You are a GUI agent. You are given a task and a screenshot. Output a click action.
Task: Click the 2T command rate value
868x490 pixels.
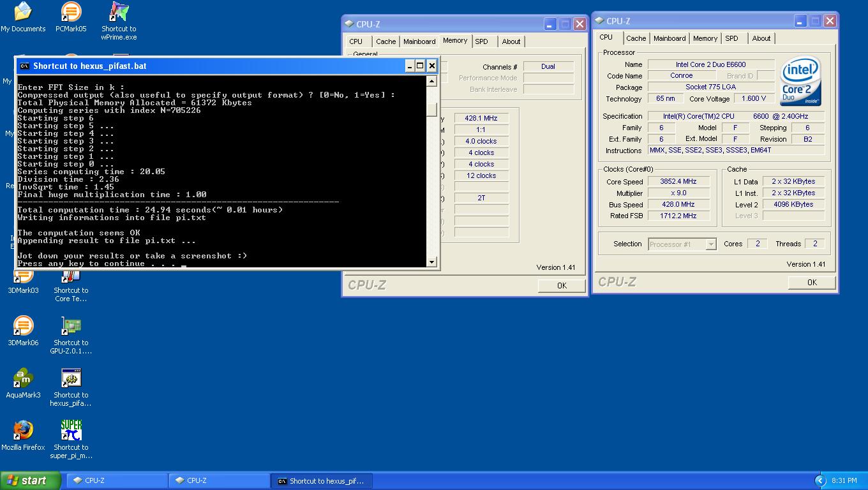pyautogui.click(x=481, y=198)
